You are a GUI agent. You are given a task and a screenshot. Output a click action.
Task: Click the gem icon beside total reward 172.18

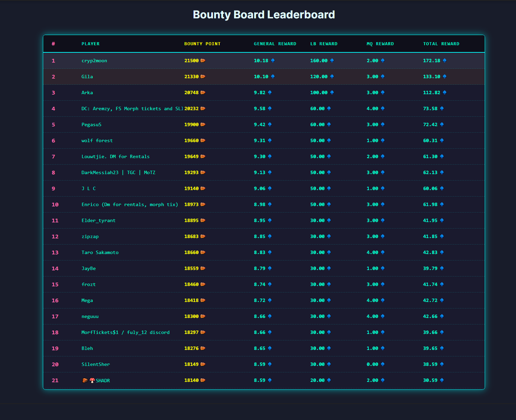pyautogui.click(x=445, y=61)
